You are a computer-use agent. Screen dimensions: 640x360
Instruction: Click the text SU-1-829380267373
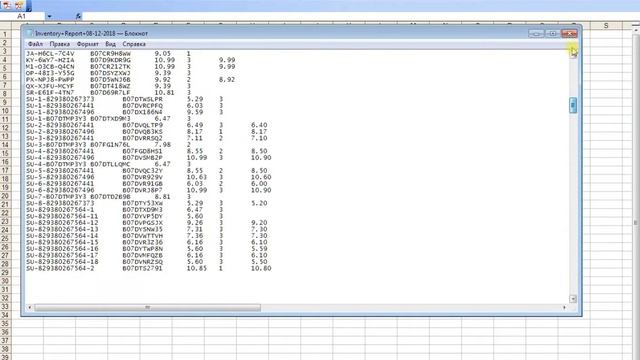pos(60,99)
